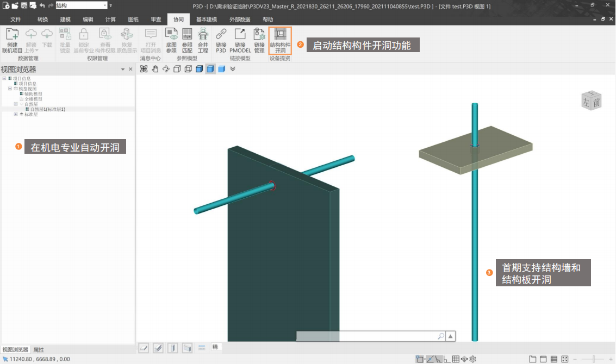This screenshot has height=364, width=616.
Task: Open the 结构 discipline dropdown
Action: click(x=105, y=5)
